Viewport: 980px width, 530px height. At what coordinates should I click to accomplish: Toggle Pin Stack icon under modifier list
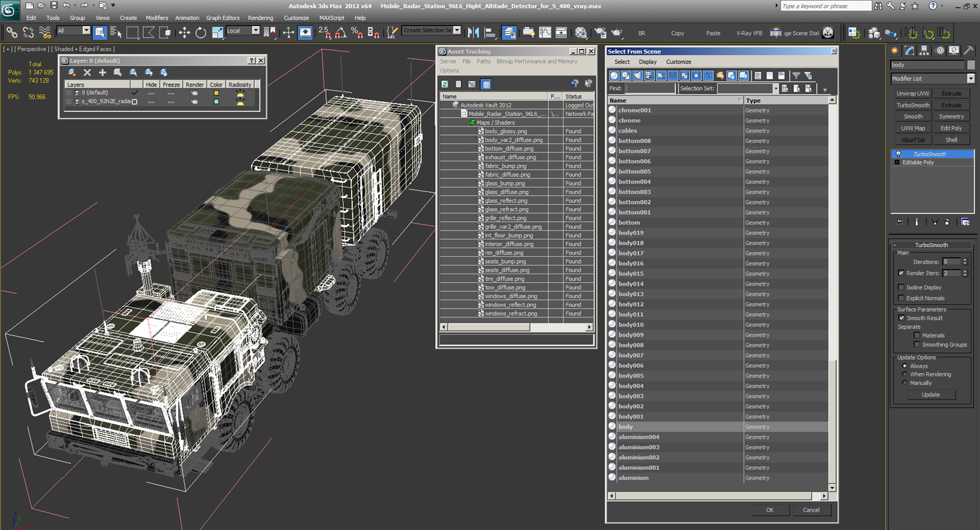[899, 222]
